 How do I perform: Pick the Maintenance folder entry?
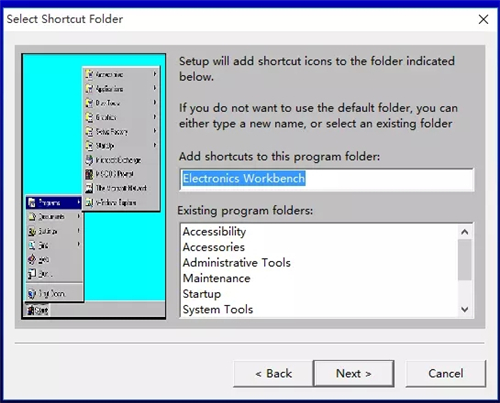tap(217, 278)
